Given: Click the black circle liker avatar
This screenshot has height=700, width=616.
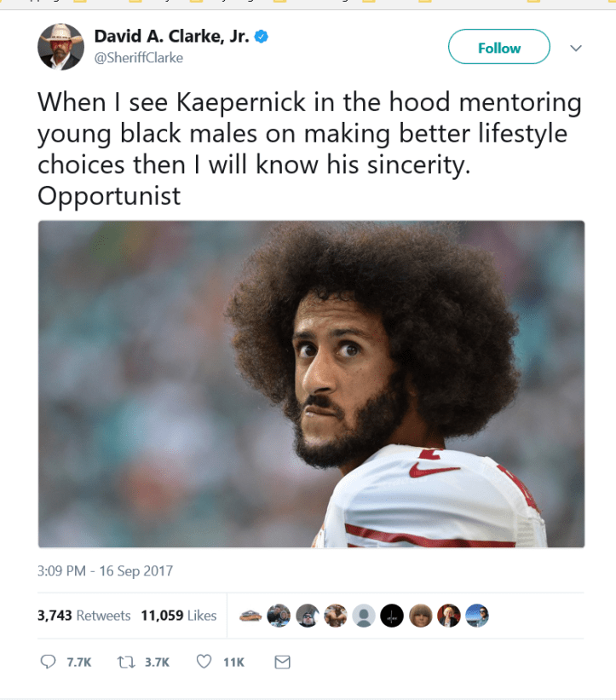Looking at the screenshot, I should coord(392,616).
